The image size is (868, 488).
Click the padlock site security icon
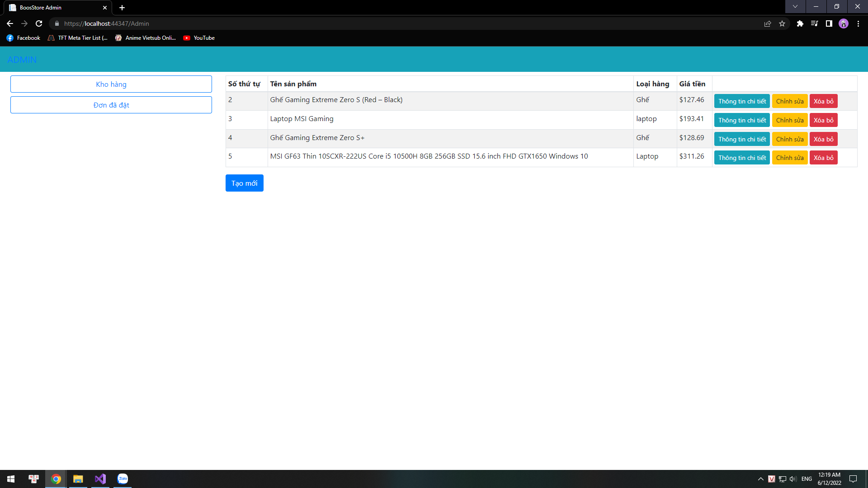click(57, 23)
